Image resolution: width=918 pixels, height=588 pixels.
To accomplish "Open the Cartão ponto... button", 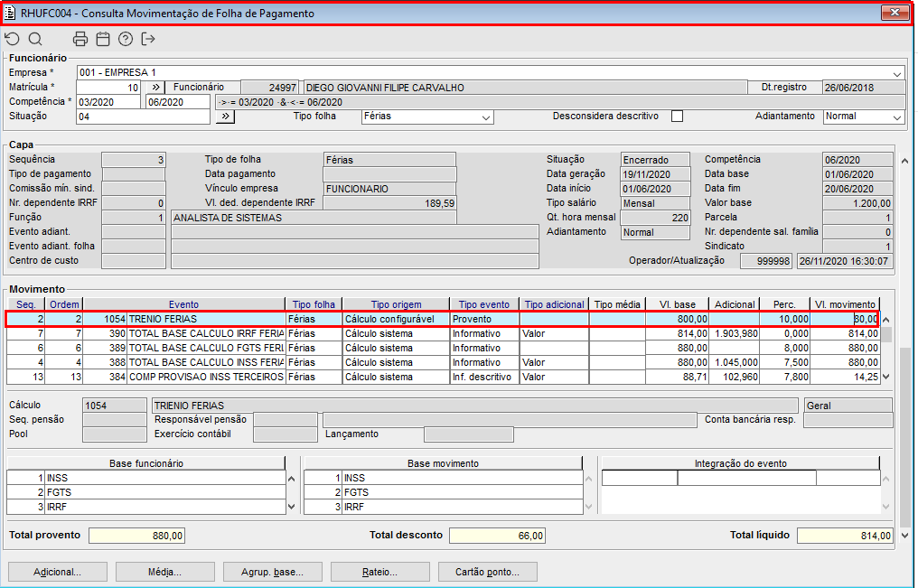I will (x=488, y=572).
